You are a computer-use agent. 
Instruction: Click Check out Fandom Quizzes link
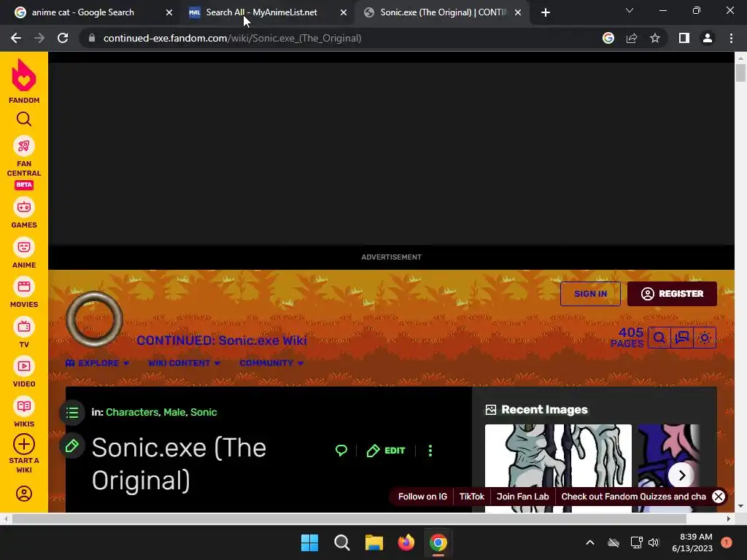[x=634, y=497]
